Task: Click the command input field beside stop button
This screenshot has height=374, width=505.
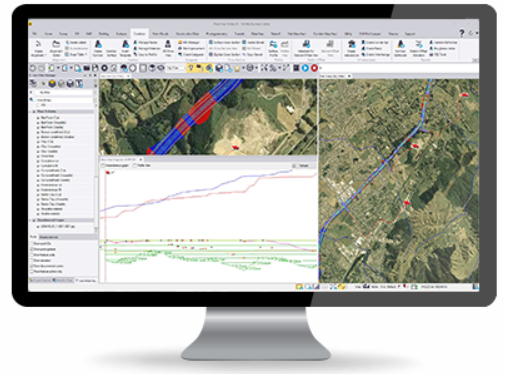Action: (x=399, y=68)
